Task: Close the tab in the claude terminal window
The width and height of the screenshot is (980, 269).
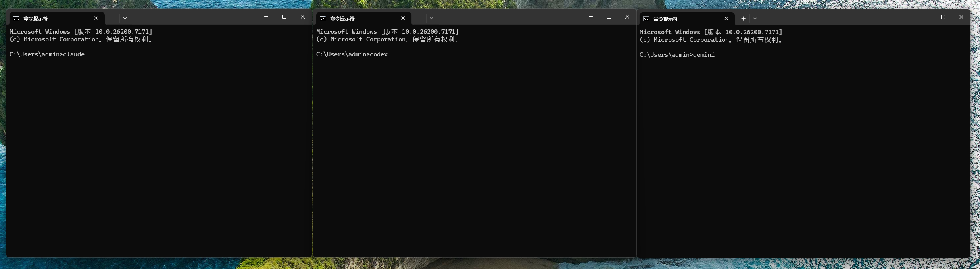Action: click(96, 18)
